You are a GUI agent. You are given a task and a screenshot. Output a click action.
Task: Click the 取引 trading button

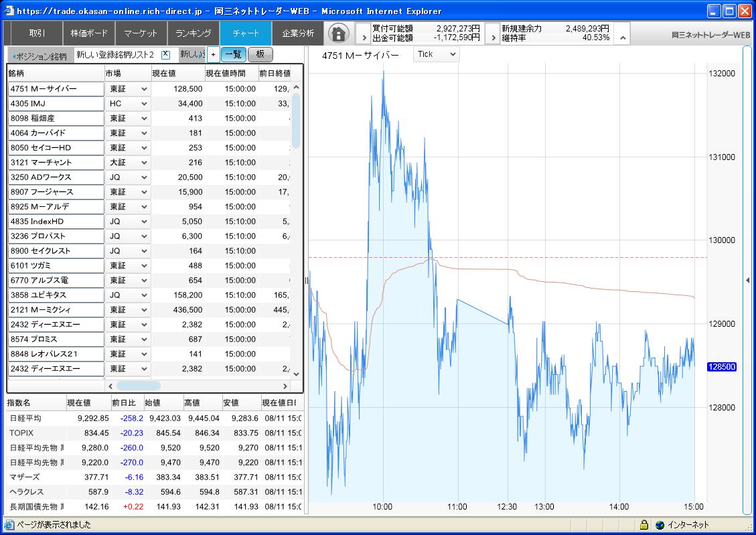click(x=37, y=33)
